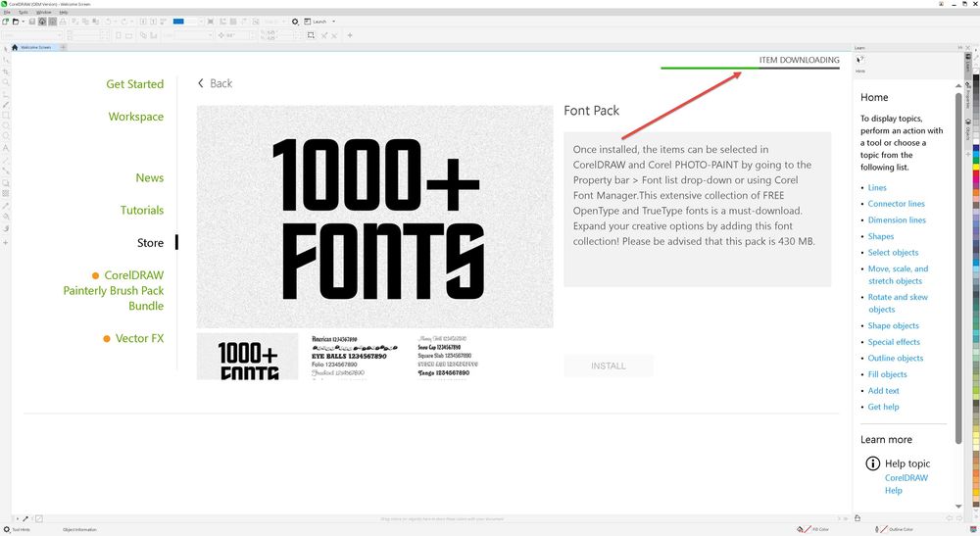
Task: Open the File menu
Action: pos(7,12)
